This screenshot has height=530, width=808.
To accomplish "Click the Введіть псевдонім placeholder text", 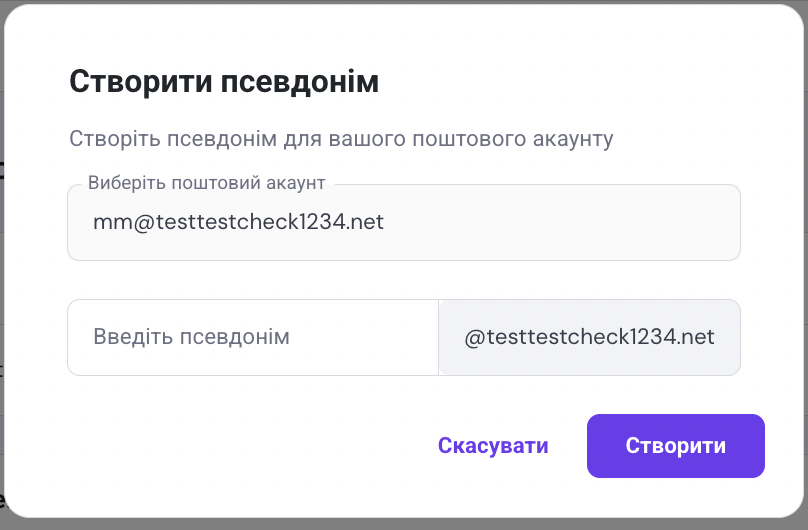I will click(x=192, y=337).
